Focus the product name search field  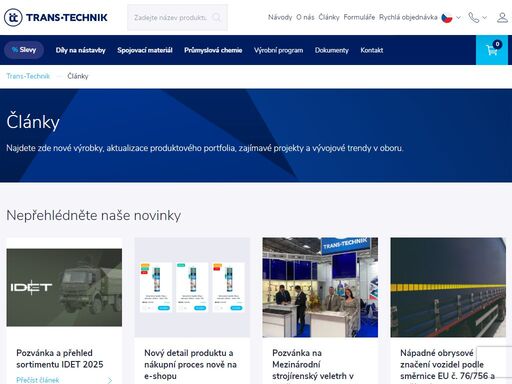pyautogui.click(x=171, y=17)
